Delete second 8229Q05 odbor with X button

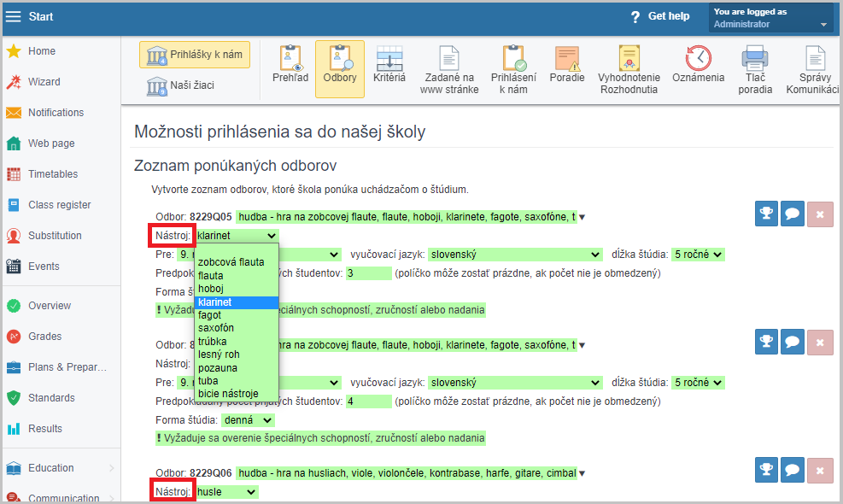point(820,342)
